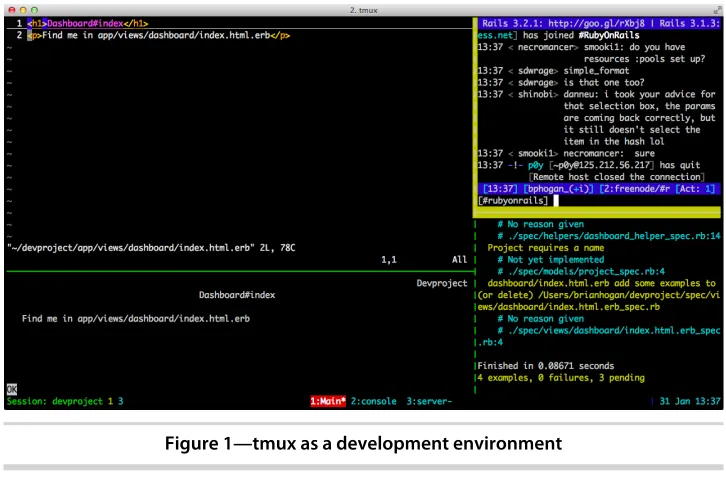Click Dashboard#index heading in lower pane
Screen dimensions: 726x490
pyautogui.click(x=237, y=295)
